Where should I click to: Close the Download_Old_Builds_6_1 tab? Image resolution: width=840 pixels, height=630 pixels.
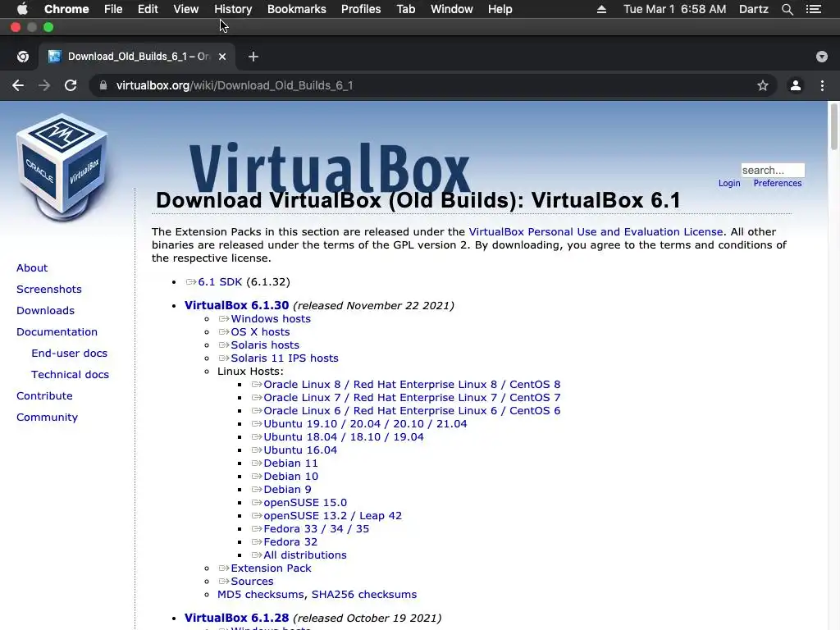(222, 57)
